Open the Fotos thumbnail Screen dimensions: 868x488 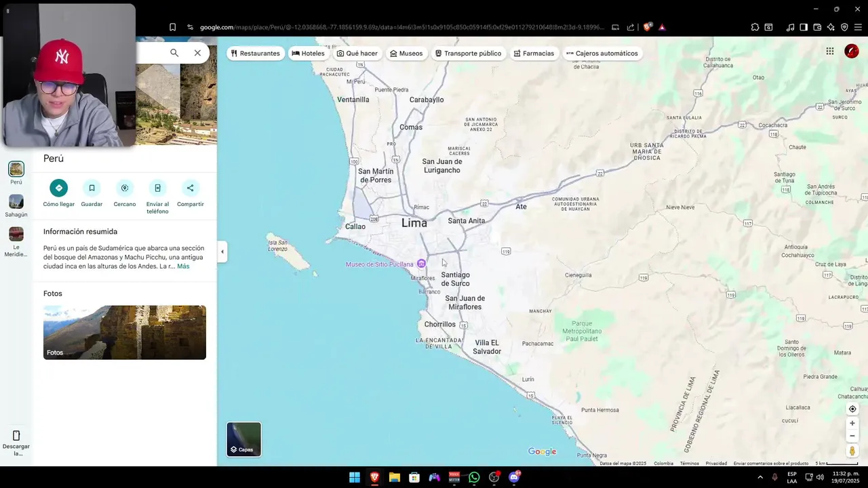(x=125, y=332)
